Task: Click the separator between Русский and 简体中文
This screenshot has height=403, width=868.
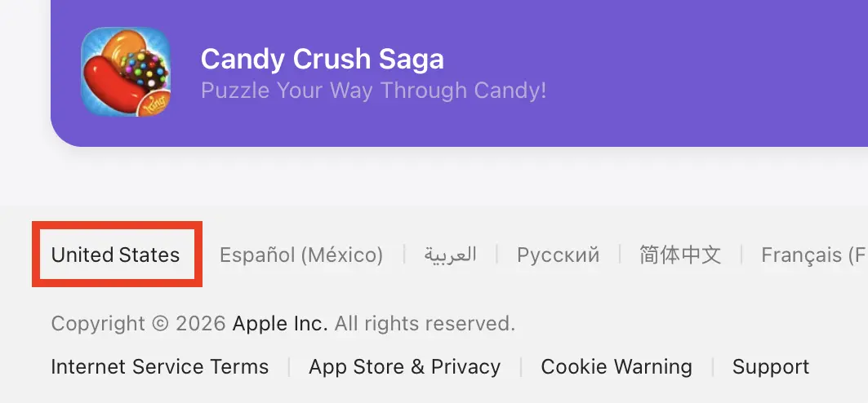Action: (x=620, y=255)
